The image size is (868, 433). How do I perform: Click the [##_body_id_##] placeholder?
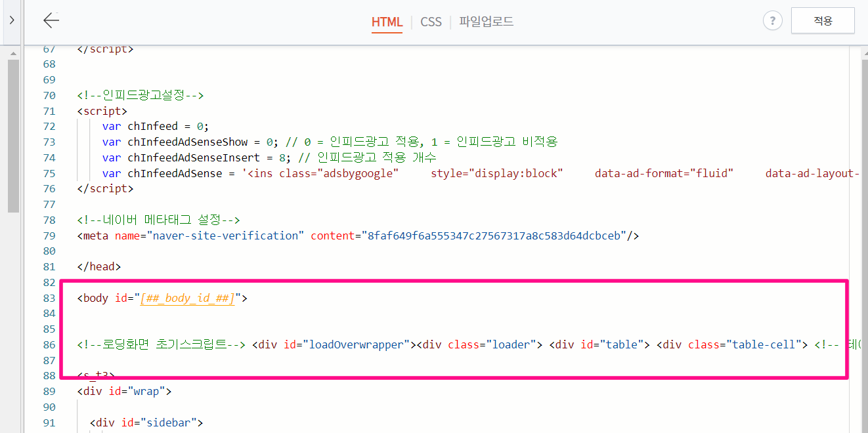pos(187,298)
